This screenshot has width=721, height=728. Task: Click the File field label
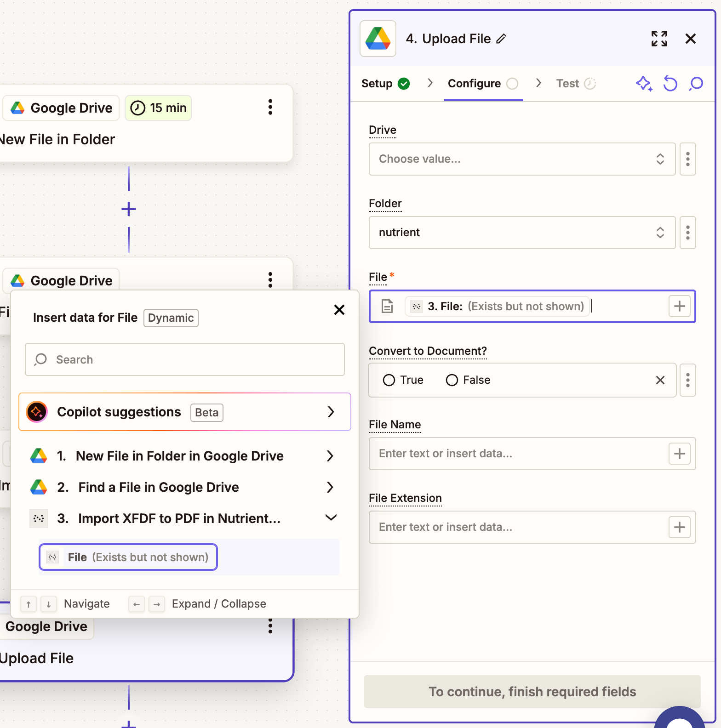378,277
